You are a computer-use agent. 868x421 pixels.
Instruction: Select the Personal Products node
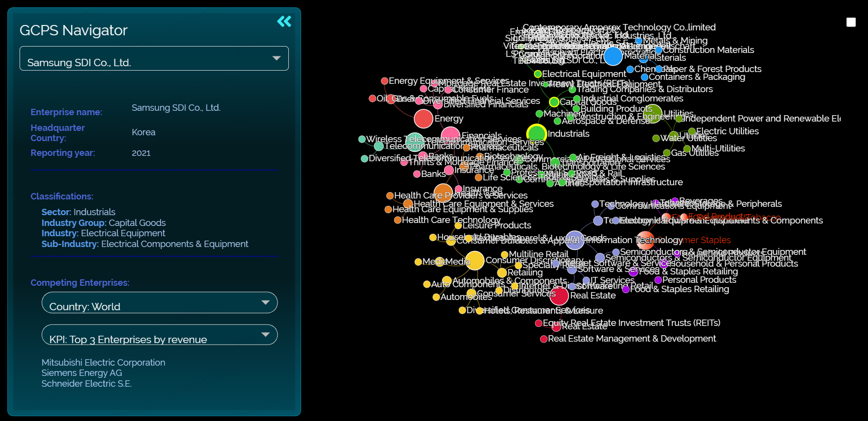(658, 280)
